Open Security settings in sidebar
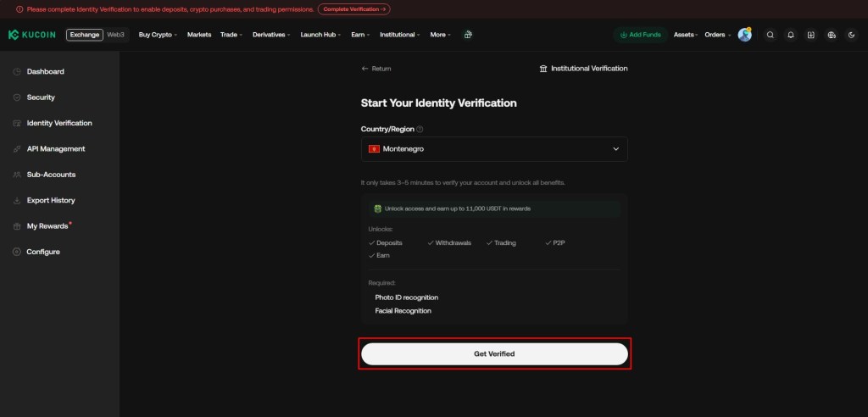This screenshot has width=868, height=417. 41,97
